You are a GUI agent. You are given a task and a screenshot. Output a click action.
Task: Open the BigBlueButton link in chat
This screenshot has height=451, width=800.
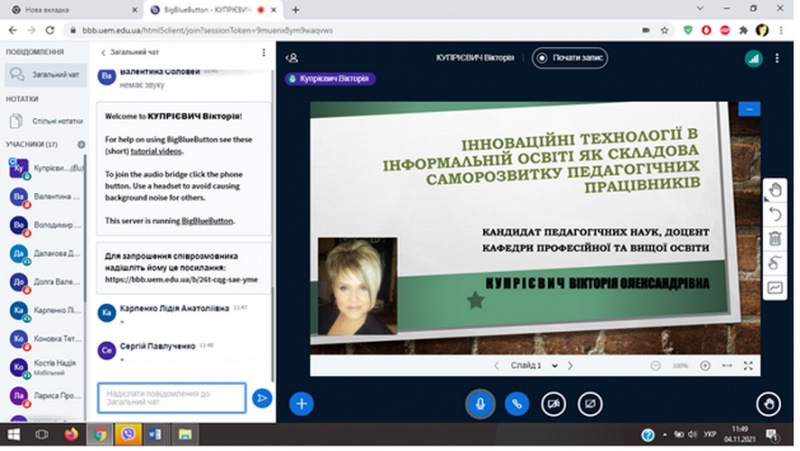[x=207, y=220]
